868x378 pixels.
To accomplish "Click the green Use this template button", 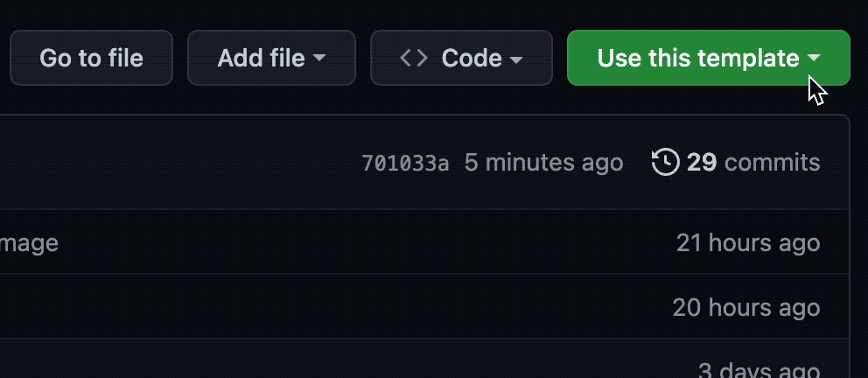I will coord(709,58).
